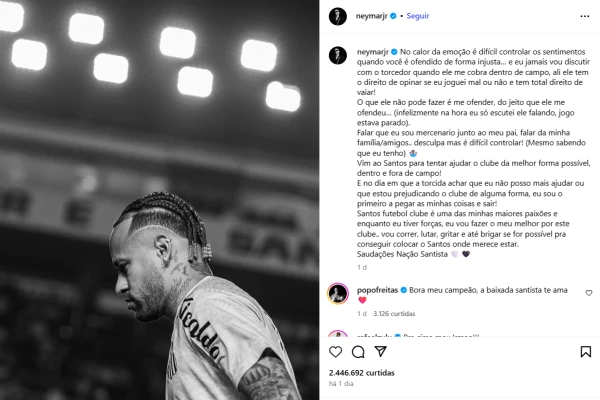
Task: Open the three-dots more options menu
Action: 585,16
